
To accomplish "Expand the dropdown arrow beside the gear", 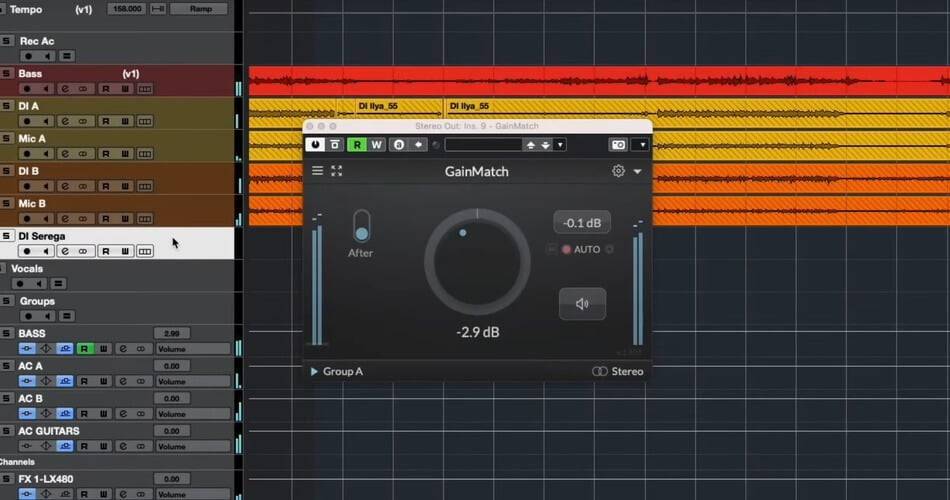I will click(x=637, y=172).
